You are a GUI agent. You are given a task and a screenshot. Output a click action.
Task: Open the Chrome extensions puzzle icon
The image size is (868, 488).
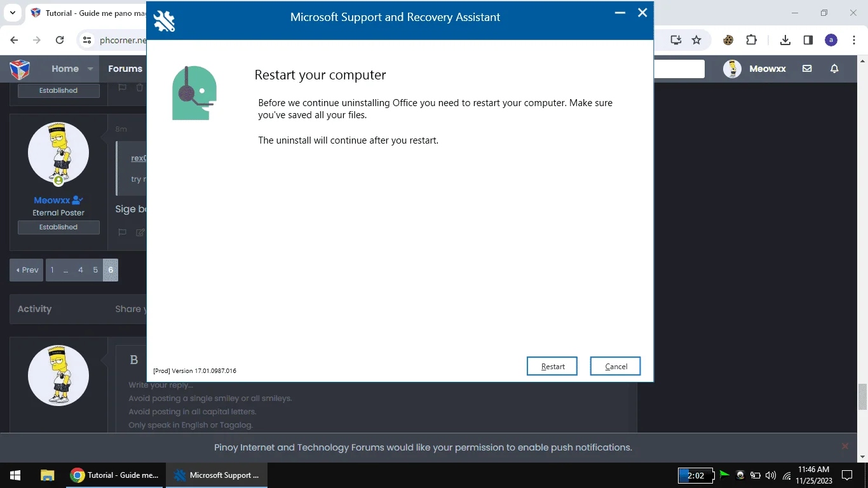[751, 40]
